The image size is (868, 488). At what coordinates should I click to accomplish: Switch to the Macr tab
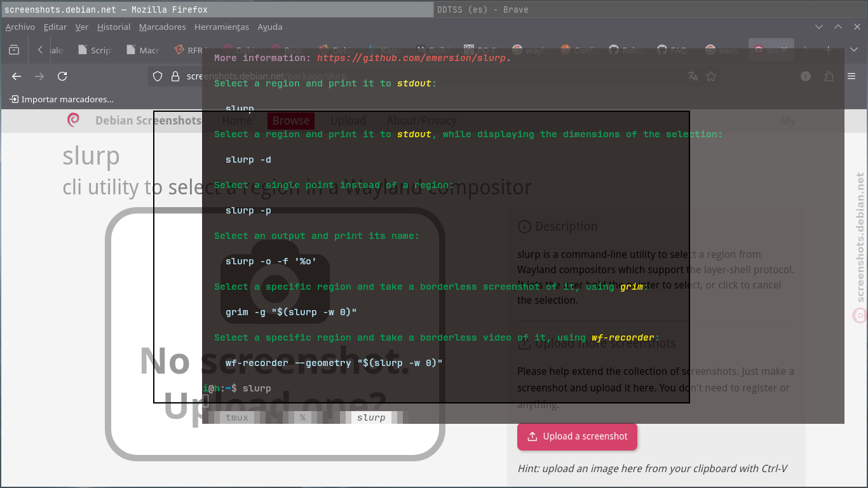click(x=143, y=50)
